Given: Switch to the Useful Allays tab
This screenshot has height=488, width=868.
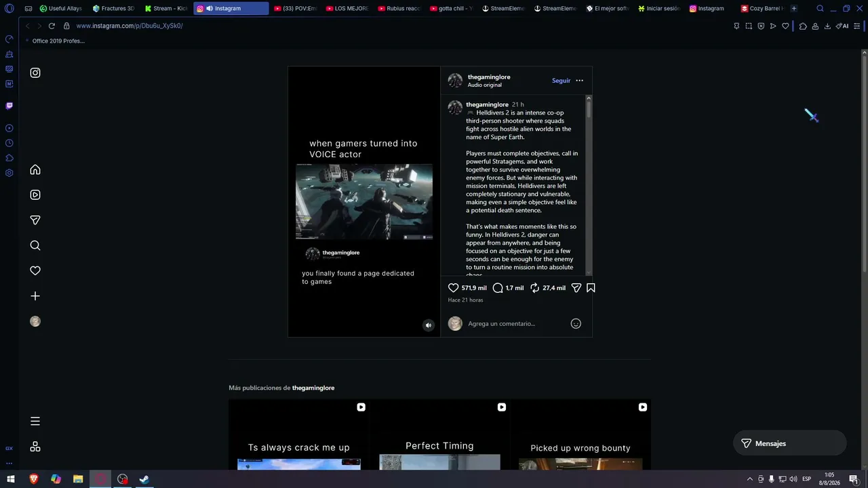Looking at the screenshot, I should point(61,9).
